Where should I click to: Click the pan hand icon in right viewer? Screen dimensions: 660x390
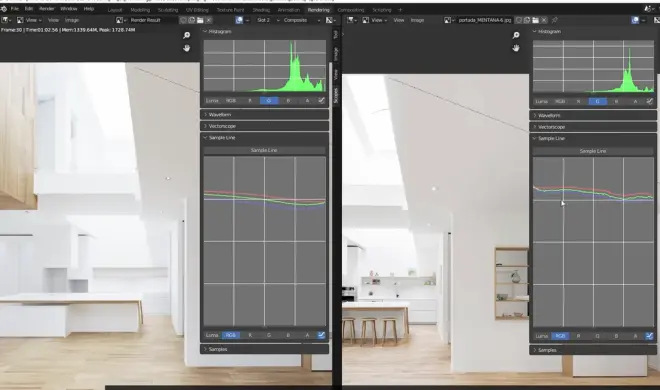pyautogui.click(x=516, y=48)
